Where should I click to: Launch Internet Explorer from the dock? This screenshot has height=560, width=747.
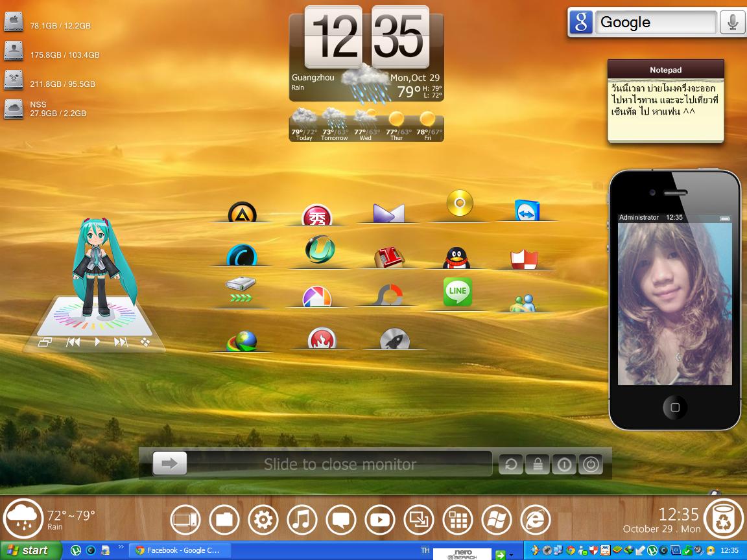pyautogui.click(x=536, y=519)
